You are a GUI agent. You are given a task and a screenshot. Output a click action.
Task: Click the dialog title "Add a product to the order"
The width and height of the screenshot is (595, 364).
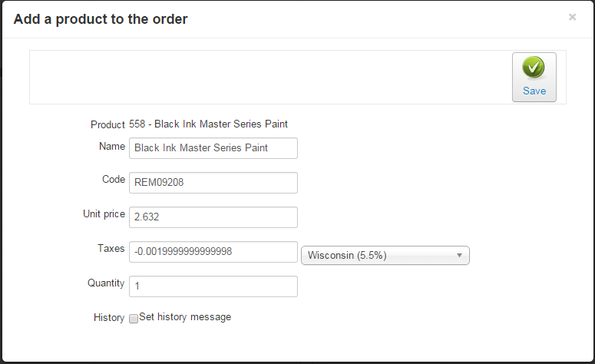(x=101, y=19)
